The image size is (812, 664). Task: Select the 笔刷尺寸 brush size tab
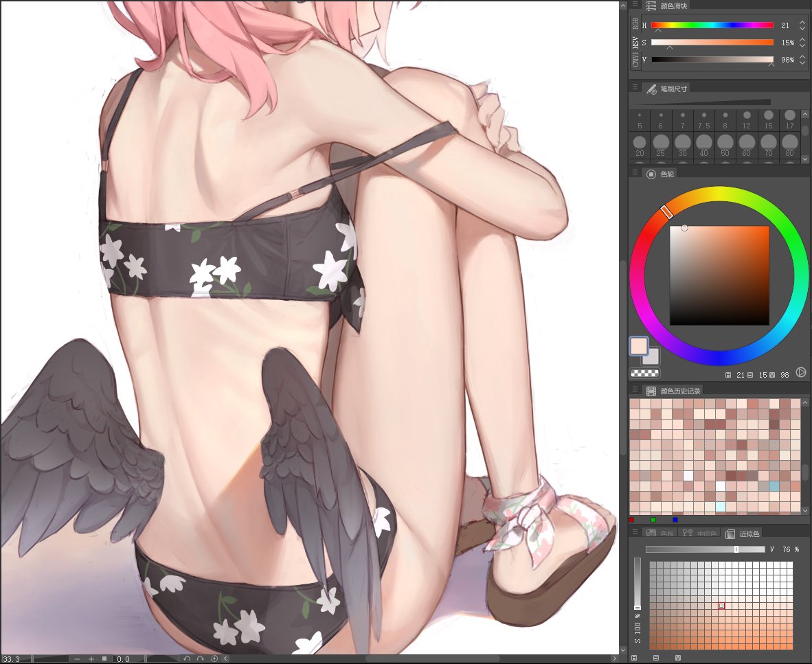pyautogui.click(x=667, y=89)
